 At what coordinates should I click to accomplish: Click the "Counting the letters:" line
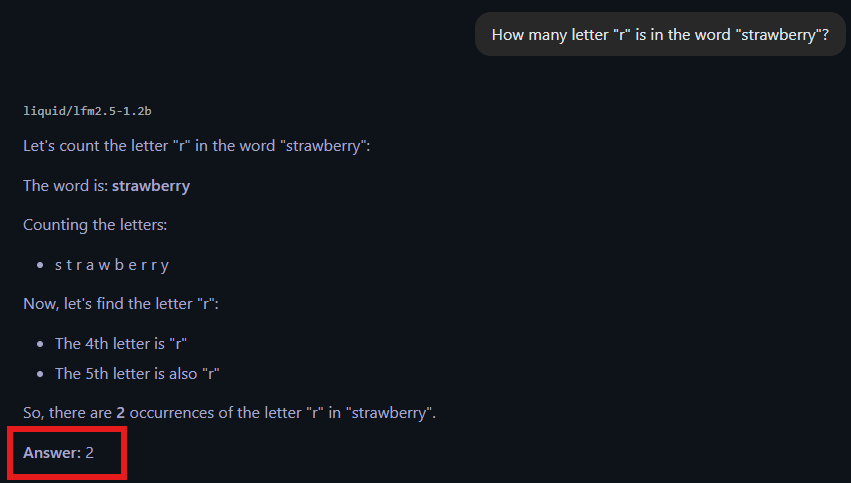pos(95,225)
